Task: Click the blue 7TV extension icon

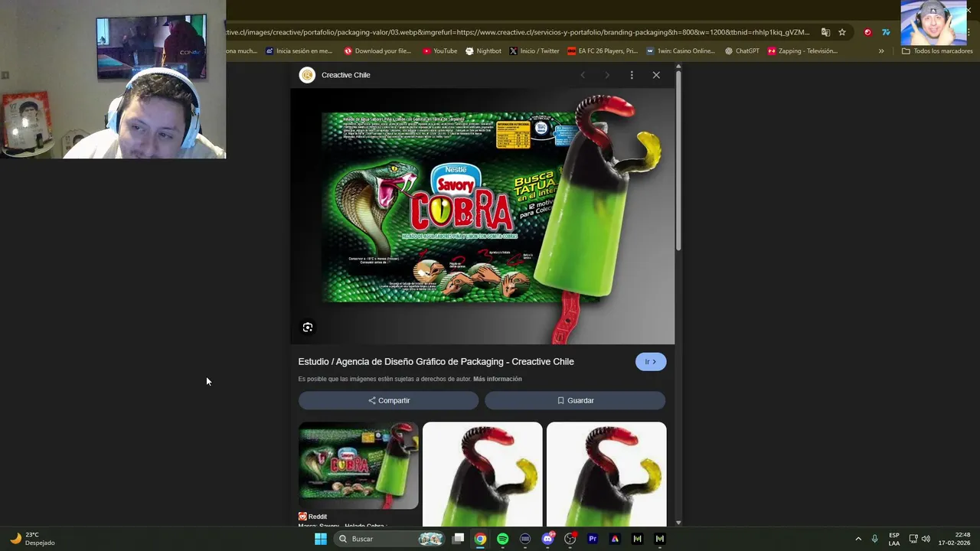Action: click(x=886, y=32)
